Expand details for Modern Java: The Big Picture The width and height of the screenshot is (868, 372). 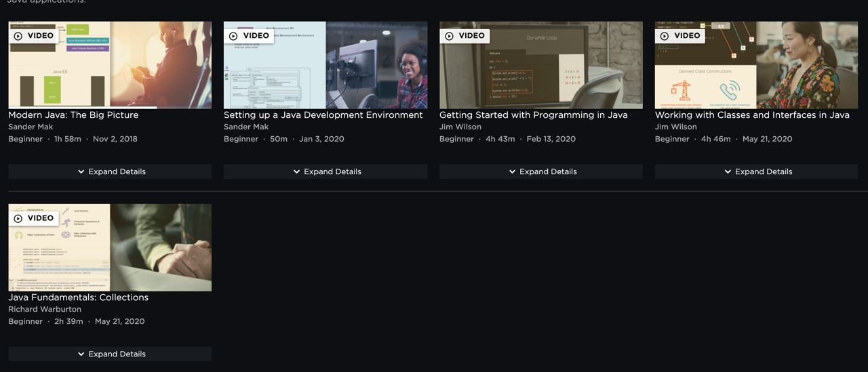pyautogui.click(x=110, y=171)
